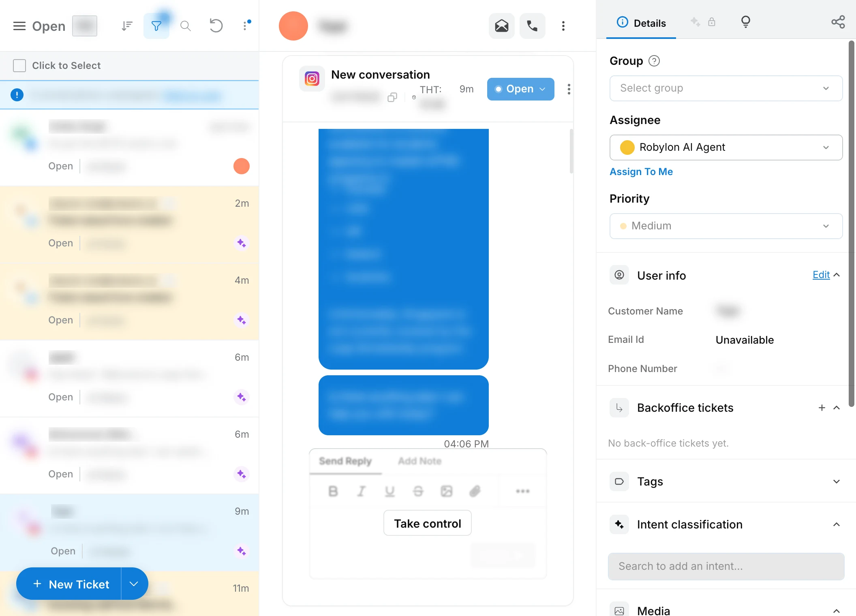The width and height of the screenshot is (856, 616).
Task: Open more formatting options ellipsis
Action: [x=522, y=491]
